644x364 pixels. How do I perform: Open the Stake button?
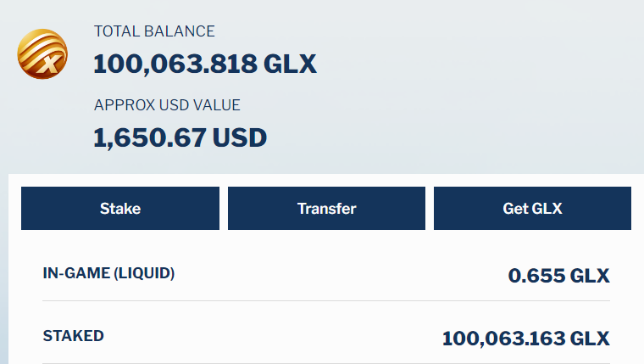120,208
